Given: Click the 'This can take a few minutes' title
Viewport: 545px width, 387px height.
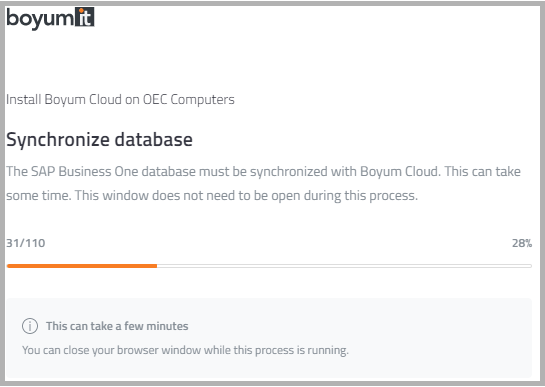Looking at the screenshot, I should (117, 326).
